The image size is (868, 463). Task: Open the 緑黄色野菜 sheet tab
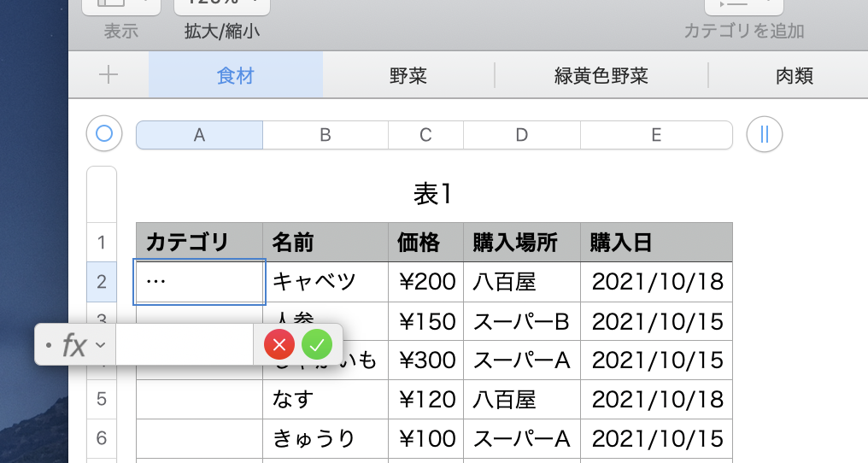click(x=601, y=76)
